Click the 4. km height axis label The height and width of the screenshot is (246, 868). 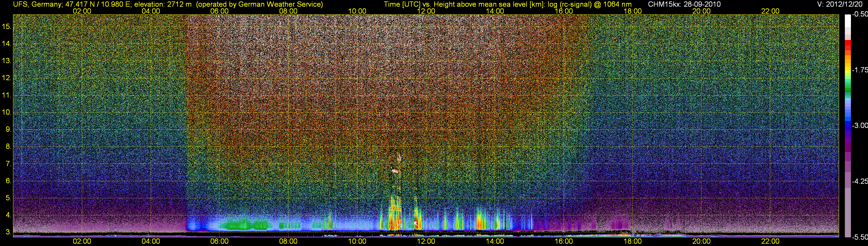[8, 215]
